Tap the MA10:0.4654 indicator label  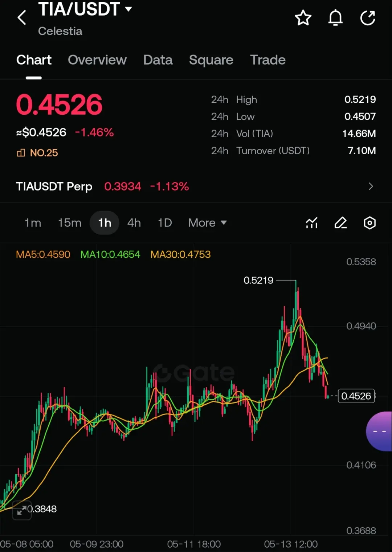click(110, 254)
